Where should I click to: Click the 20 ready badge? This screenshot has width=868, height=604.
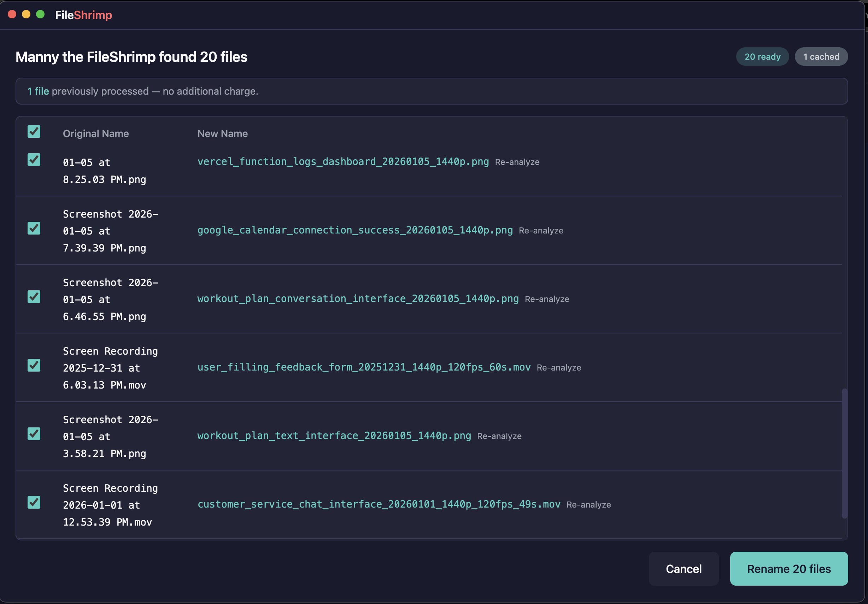[762, 57]
